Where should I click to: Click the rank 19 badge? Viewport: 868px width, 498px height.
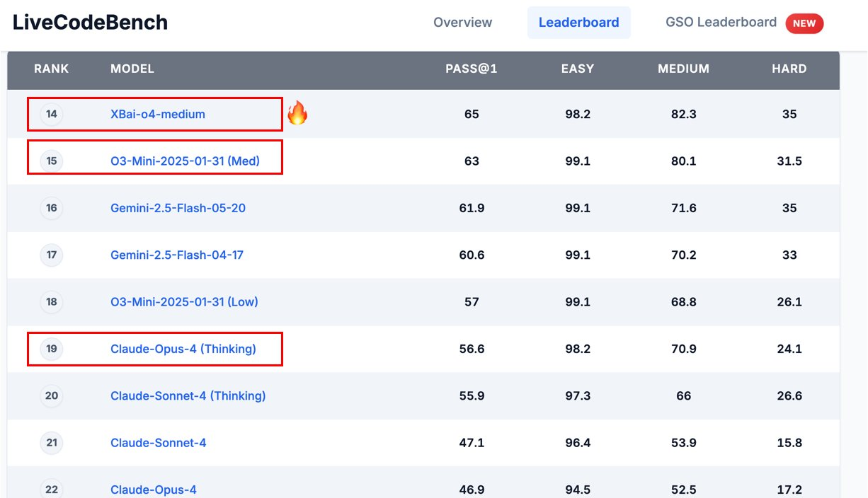(52, 349)
